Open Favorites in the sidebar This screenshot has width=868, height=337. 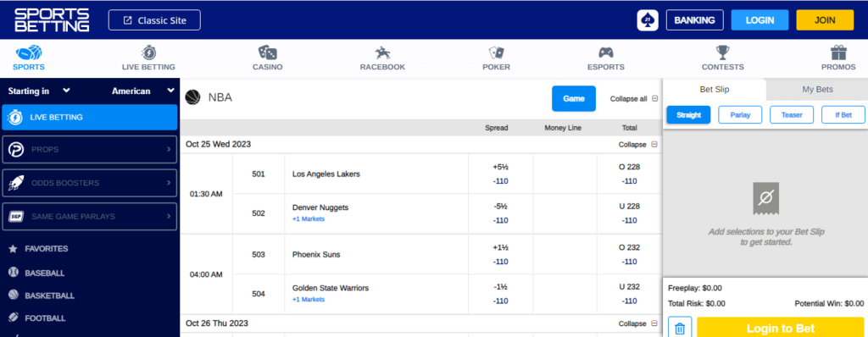tap(47, 249)
